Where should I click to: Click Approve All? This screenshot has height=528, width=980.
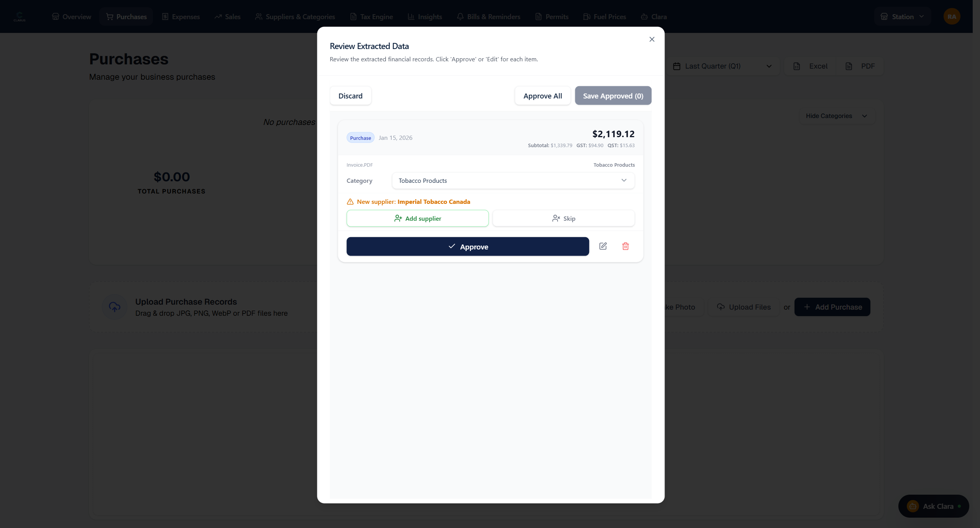(x=542, y=96)
